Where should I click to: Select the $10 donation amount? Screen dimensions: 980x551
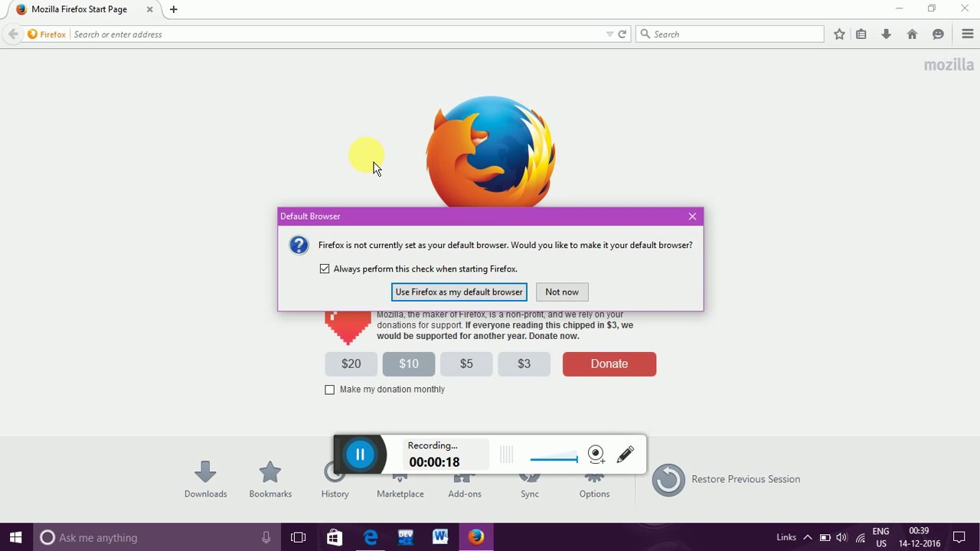pos(409,364)
